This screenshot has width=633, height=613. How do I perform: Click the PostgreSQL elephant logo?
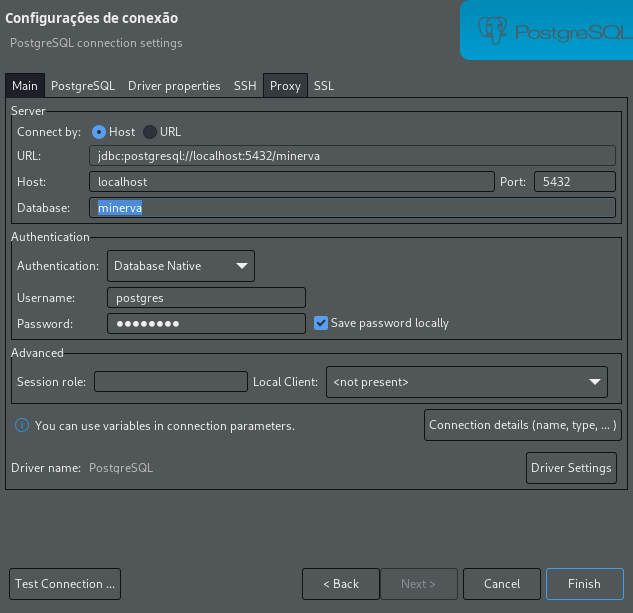[493, 30]
